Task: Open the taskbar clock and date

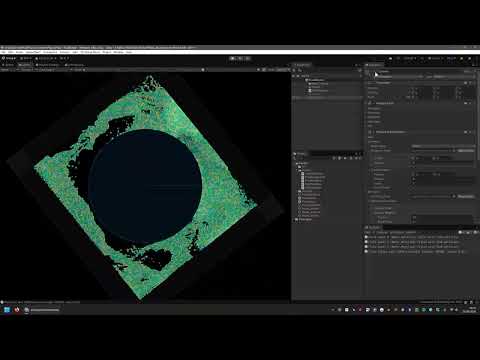Action: 469,310
